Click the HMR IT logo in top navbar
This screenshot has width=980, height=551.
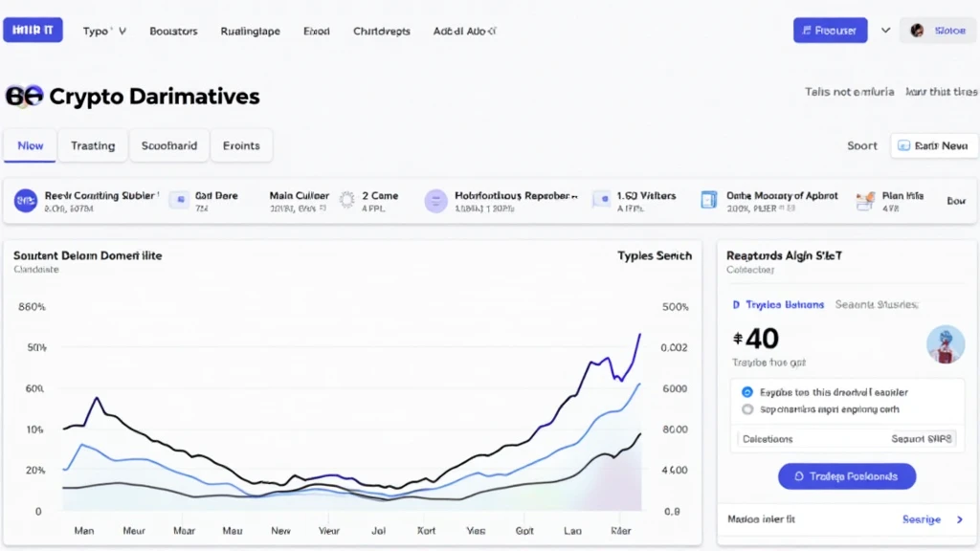(x=33, y=30)
